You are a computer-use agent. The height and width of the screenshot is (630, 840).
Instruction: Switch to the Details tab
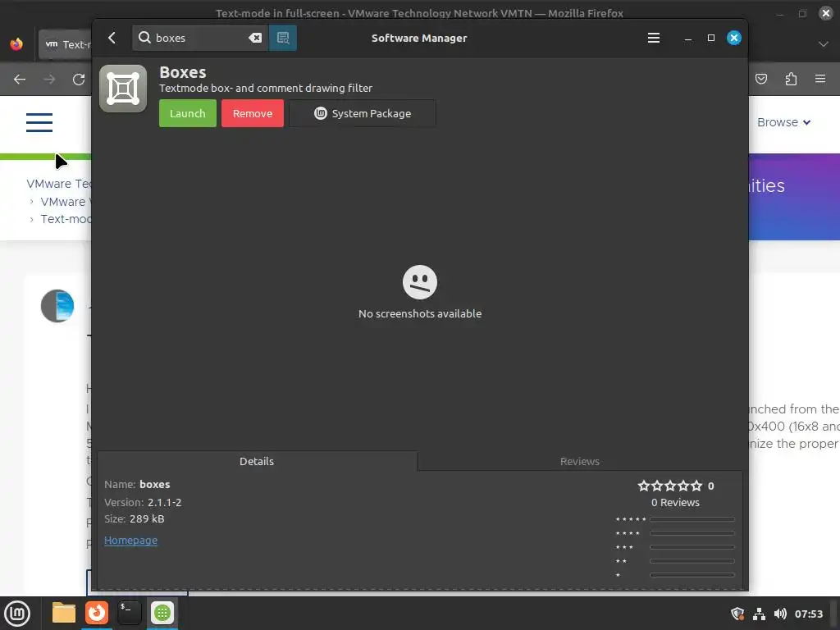coord(257,461)
